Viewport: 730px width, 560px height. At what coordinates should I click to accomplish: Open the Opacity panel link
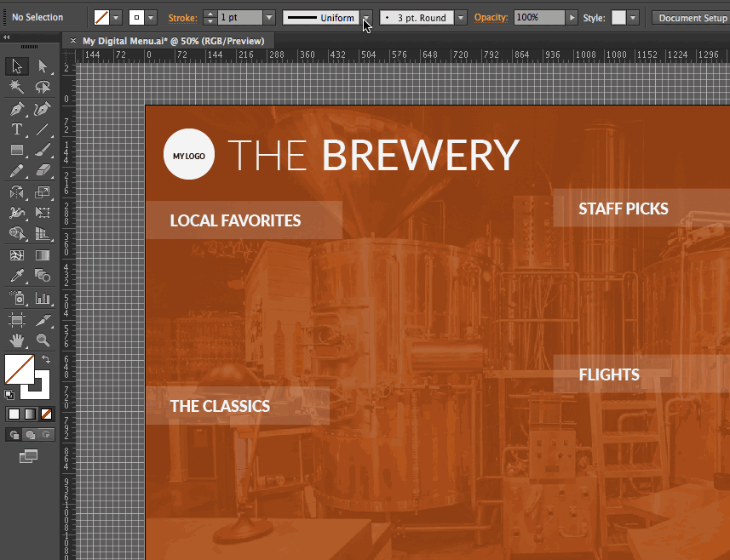click(x=491, y=18)
